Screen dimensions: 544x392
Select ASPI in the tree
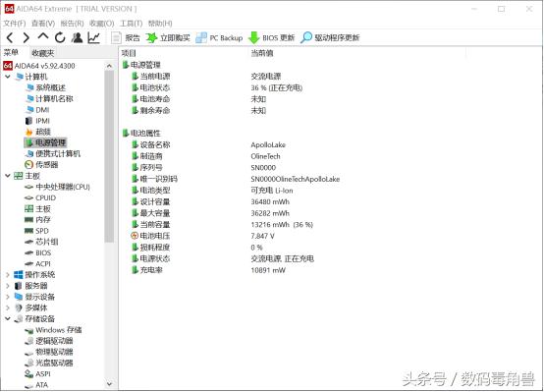pos(38,374)
